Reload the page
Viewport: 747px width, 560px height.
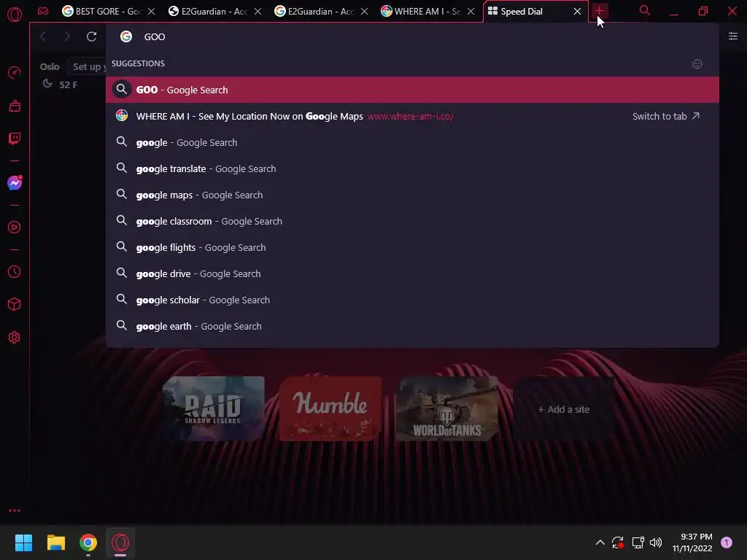[91, 36]
